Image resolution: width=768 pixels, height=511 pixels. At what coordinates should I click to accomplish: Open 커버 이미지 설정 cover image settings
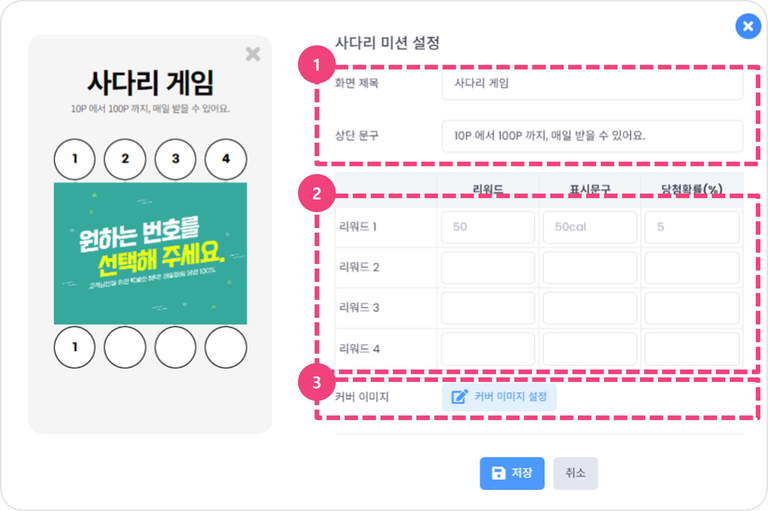click(500, 397)
